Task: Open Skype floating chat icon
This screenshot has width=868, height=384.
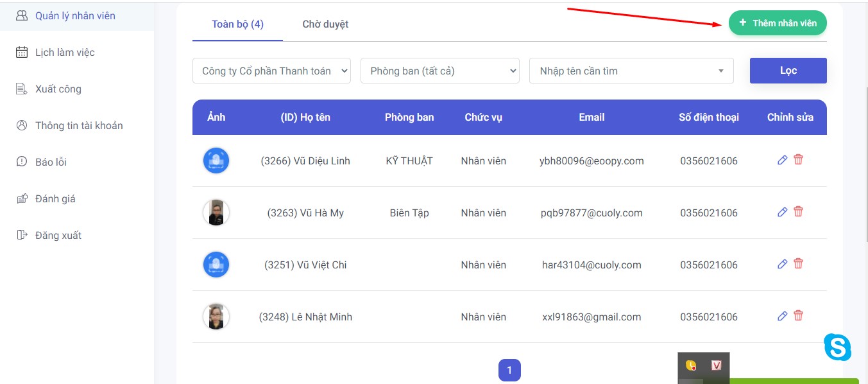Action: [x=837, y=347]
